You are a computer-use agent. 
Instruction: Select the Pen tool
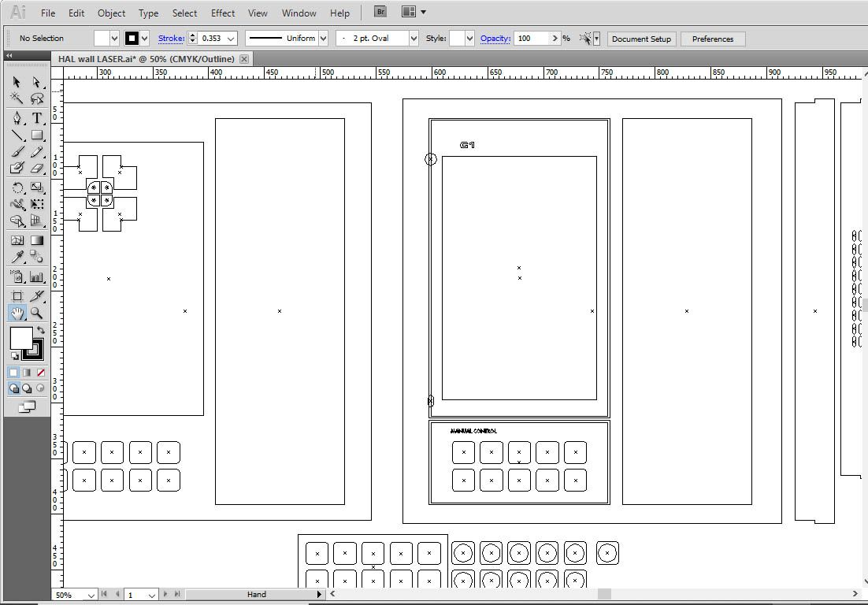click(x=17, y=118)
